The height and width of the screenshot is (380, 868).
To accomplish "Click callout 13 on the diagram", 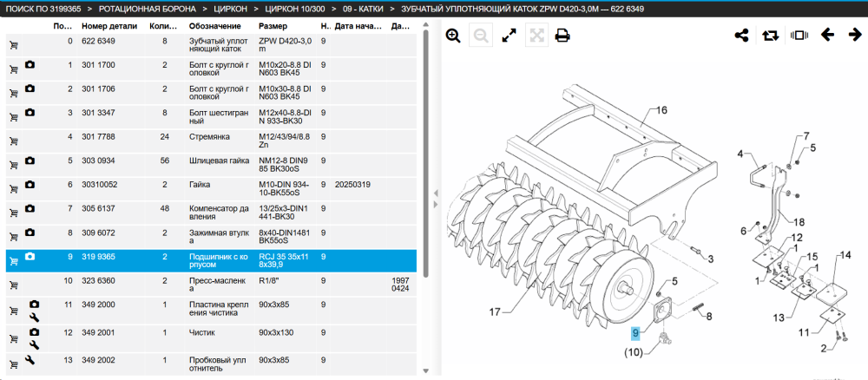I will click(779, 318).
